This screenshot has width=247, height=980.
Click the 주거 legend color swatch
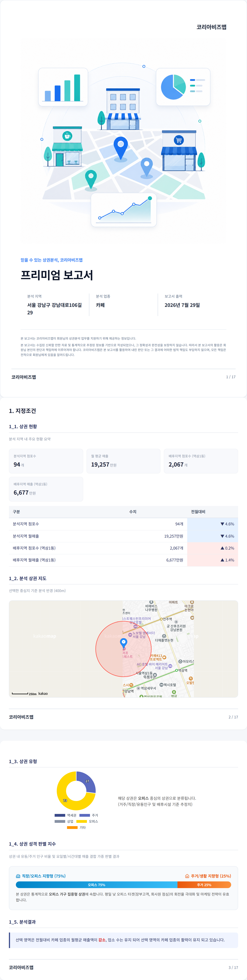[85, 815]
